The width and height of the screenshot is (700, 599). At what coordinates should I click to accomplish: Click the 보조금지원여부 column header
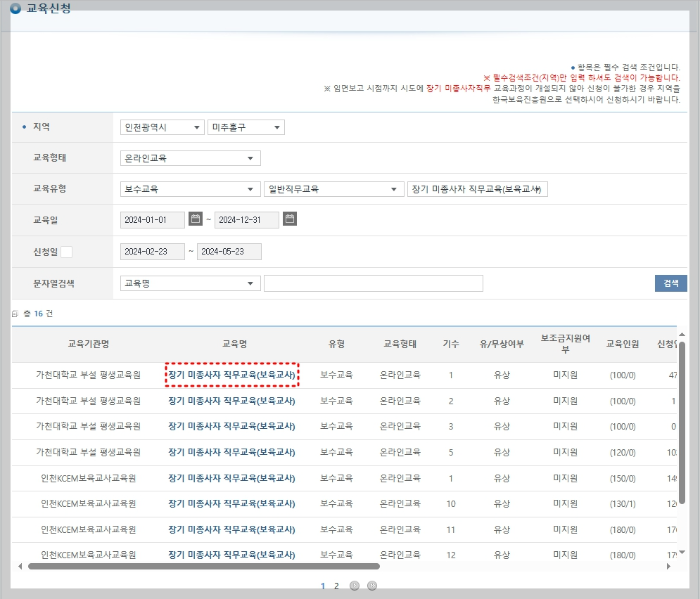pos(565,344)
